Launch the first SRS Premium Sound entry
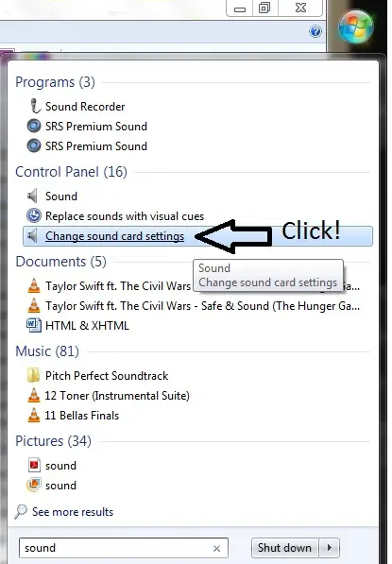392x564 pixels. tap(96, 127)
